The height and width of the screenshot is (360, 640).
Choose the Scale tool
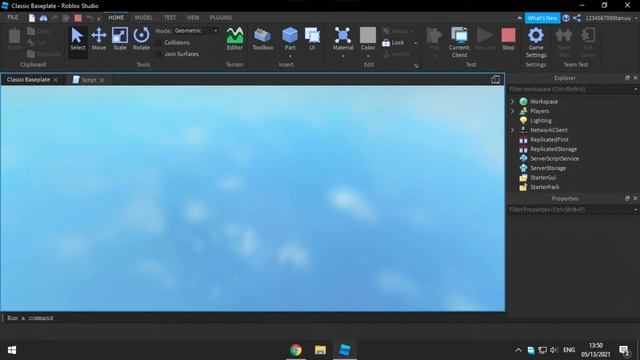pyautogui.click(x=120, y=39)
